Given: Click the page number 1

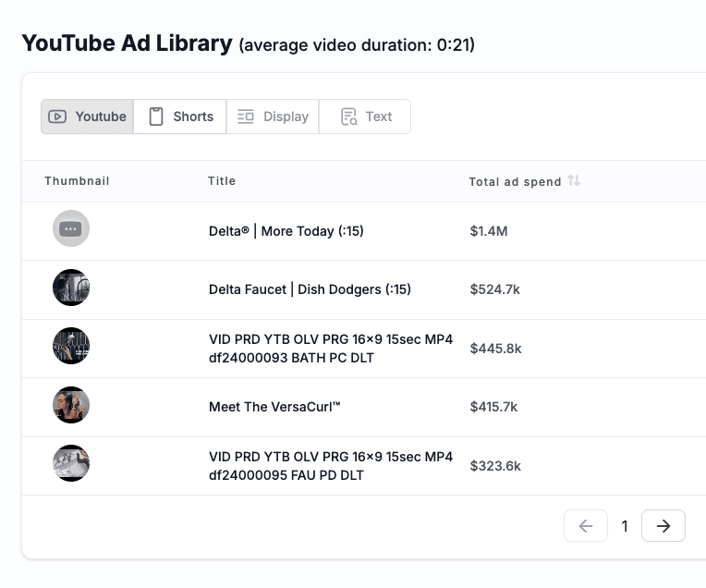Looking at the screenshot, I should [x=625, y=526].
